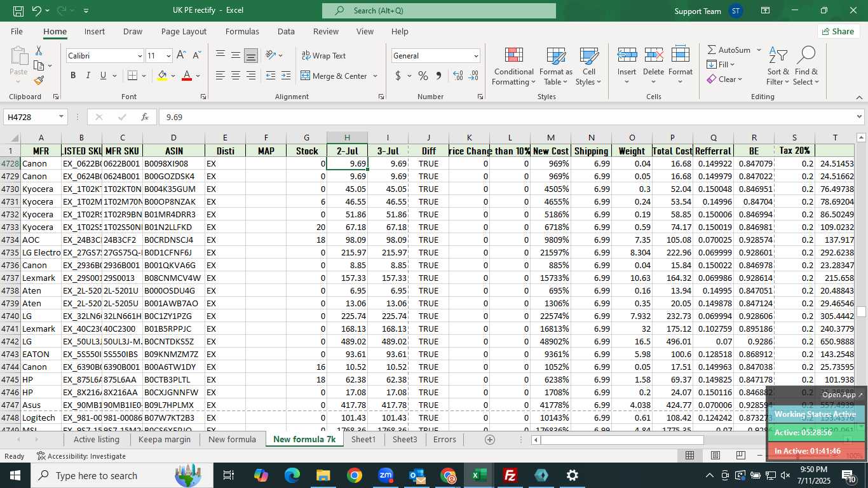Click the Cut scissors icon
Screen dimensions: 868x488
[39, 50]
